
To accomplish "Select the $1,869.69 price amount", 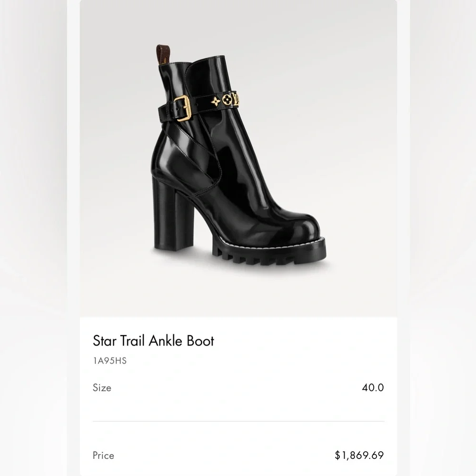I will [x=359, y=455].
